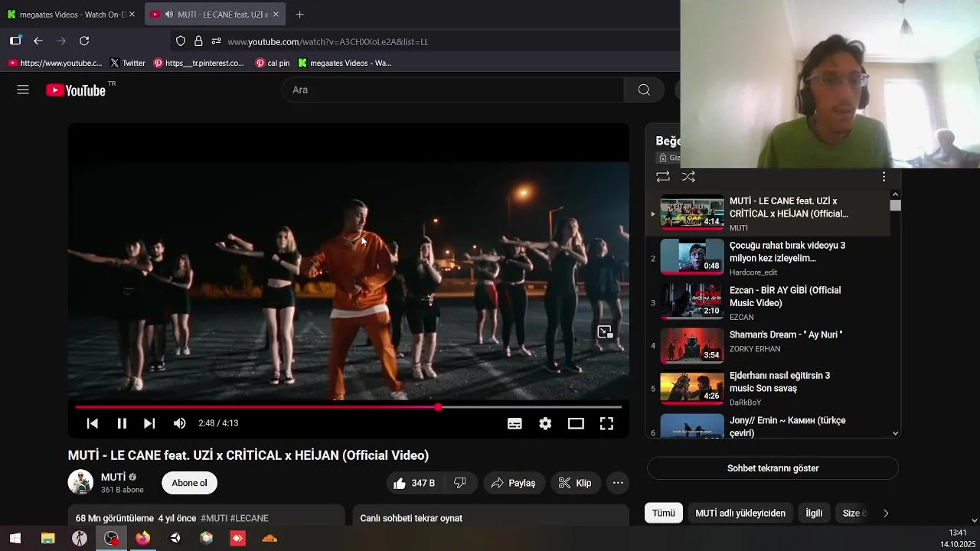Pause the video with the pause button
Screen dimensions: 980x551
(x=121, y=423)
